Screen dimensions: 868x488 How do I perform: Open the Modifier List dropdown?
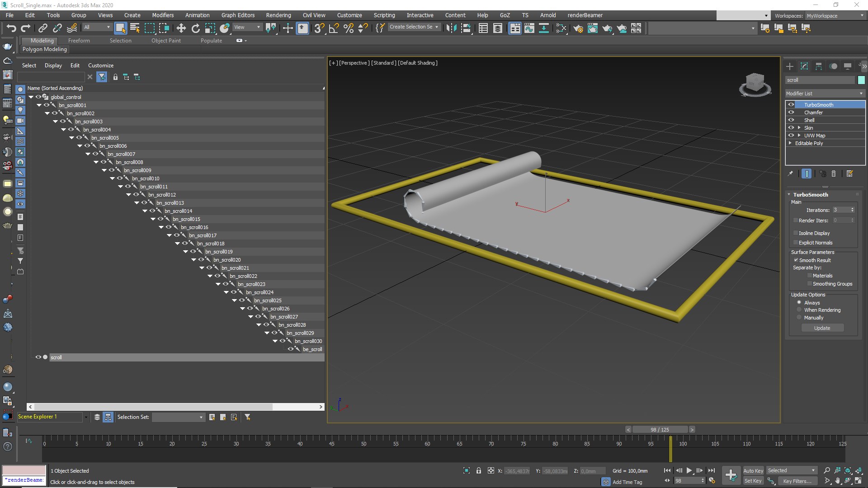click(x=825, y=93)
